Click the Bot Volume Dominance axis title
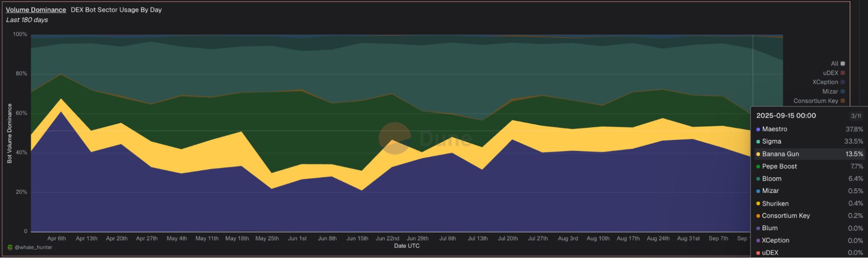 click(x=10, y=133)
